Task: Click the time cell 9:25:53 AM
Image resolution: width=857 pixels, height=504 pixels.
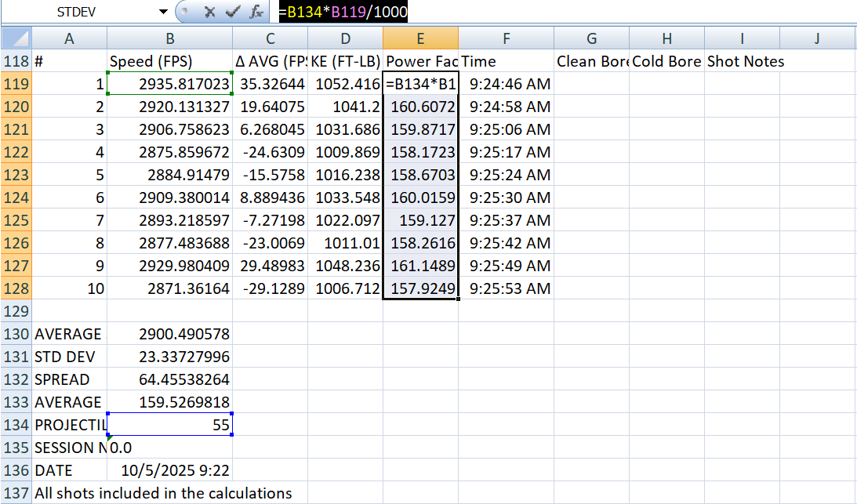Action: click(507, 288)
